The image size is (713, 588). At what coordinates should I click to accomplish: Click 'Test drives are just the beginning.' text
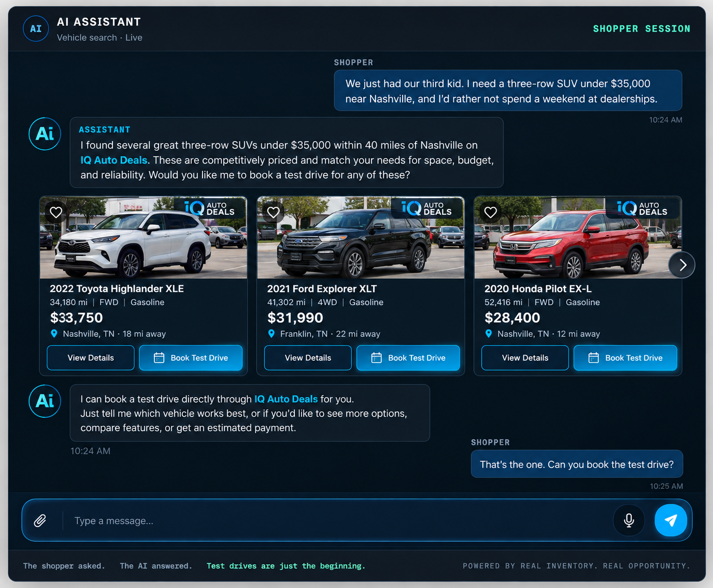[x=286, y=566]
